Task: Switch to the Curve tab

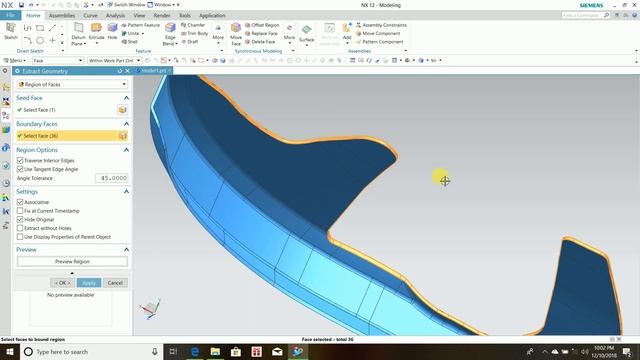Action: [x=90, y=16]
